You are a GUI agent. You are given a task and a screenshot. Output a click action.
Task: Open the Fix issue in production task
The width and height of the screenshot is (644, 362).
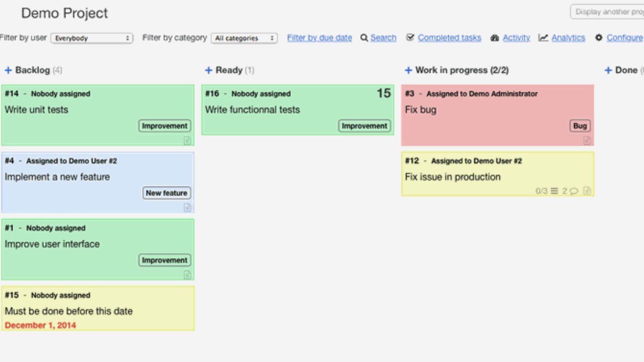(x=453, y=177)
